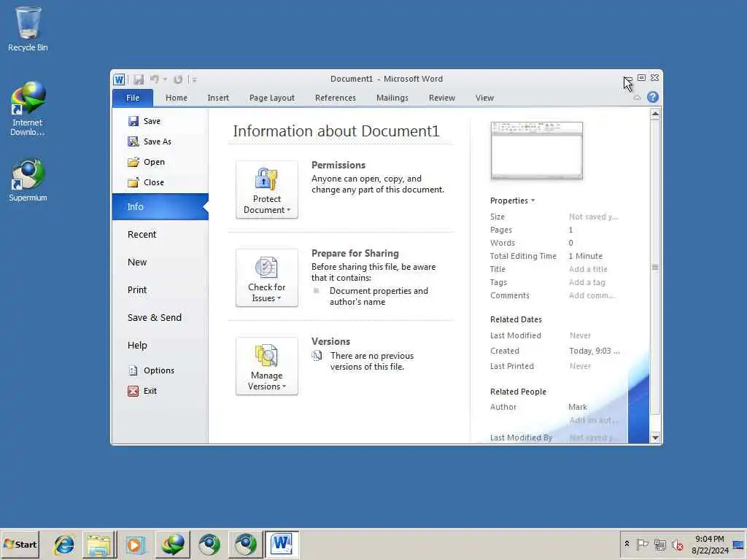The width and height of the screenshot is (747, 560).
Task: Select the Supermium desktop shortcut
Action: (x=28, y=181)
